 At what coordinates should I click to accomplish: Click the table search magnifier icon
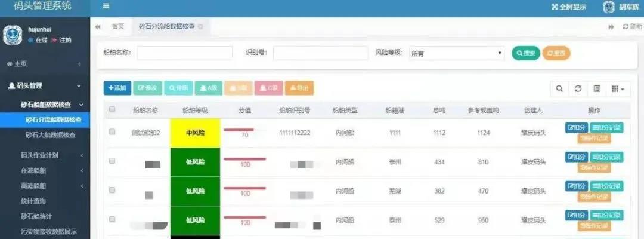pos(559,88)
